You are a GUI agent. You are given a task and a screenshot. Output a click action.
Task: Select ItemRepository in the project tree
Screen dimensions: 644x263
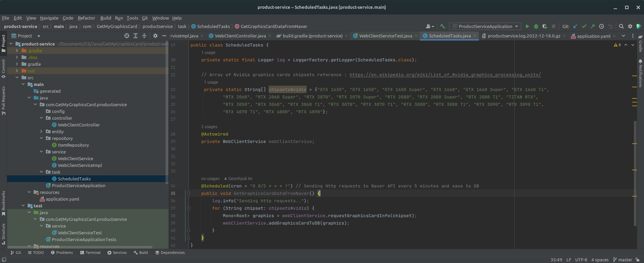[x=73, y=145]
